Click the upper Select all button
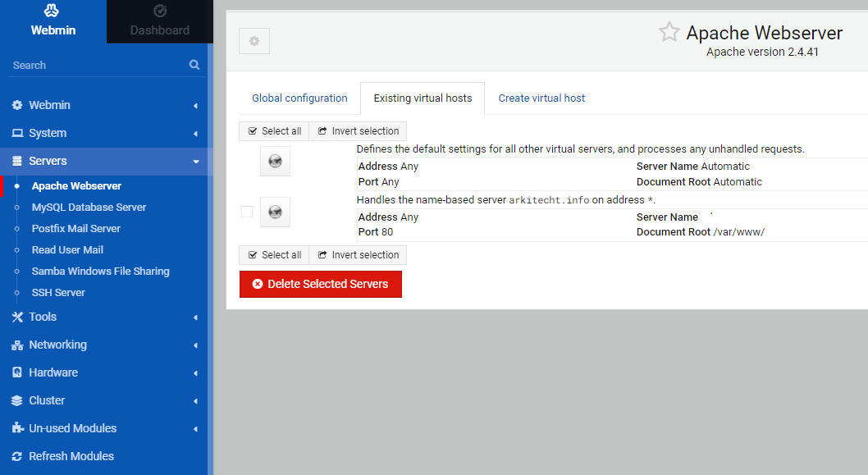This screenshot has width=868, height=475. click(274, 131)
